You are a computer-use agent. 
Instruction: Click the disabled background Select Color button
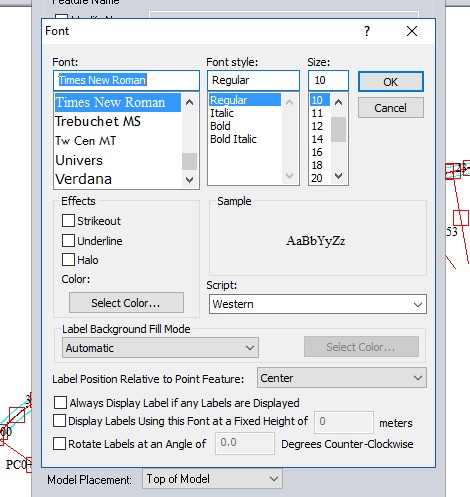(361, 347)
